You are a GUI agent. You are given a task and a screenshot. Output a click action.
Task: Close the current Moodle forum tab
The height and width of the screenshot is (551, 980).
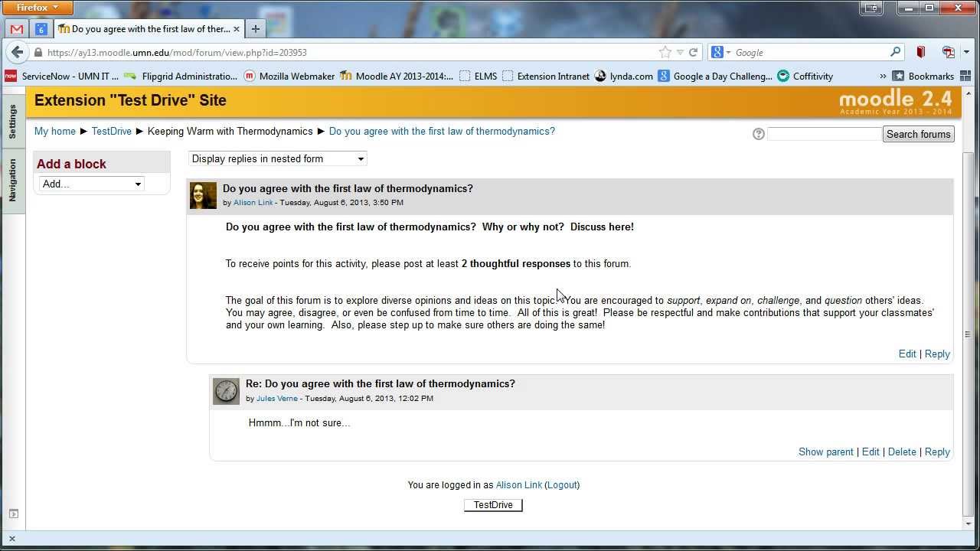(237, 29)
